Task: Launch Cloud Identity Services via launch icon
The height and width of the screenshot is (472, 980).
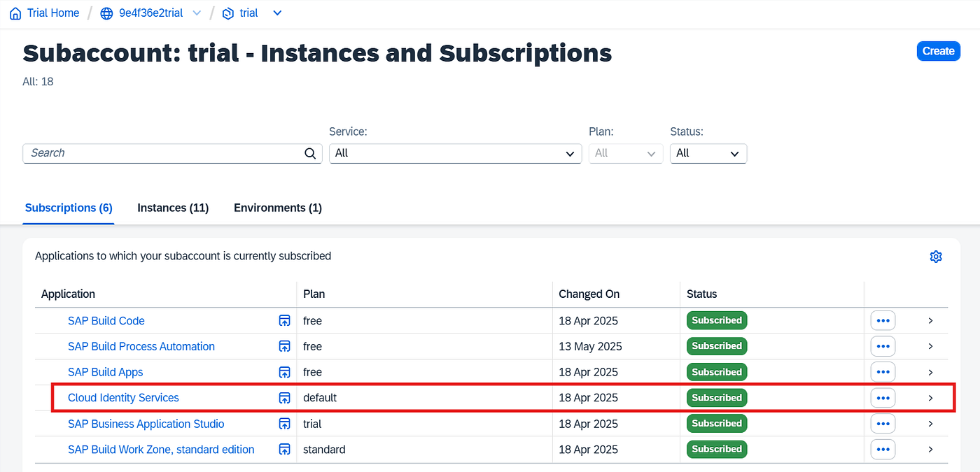Action: tap(284, 398)
